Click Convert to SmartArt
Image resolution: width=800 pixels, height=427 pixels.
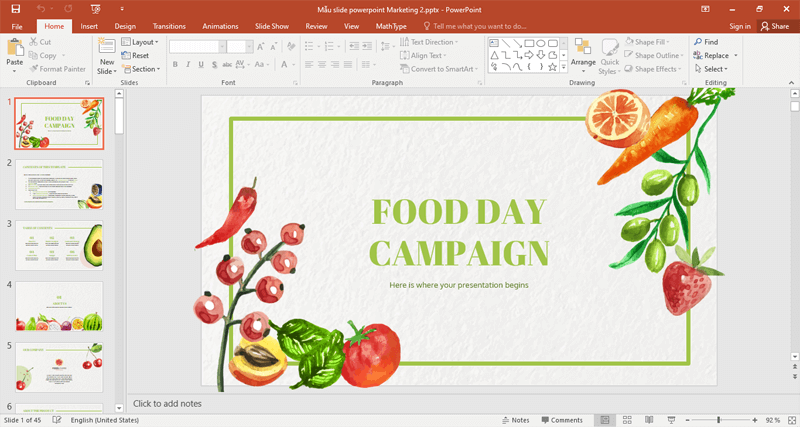click(439, 68)
